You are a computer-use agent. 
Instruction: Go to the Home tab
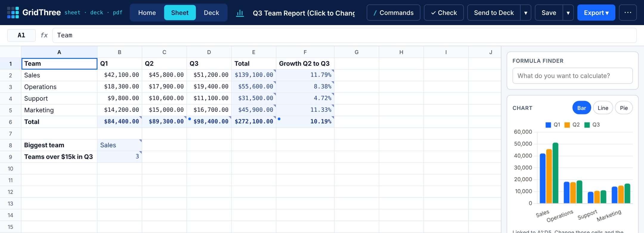pyautogui.click(x=147, y=13)
